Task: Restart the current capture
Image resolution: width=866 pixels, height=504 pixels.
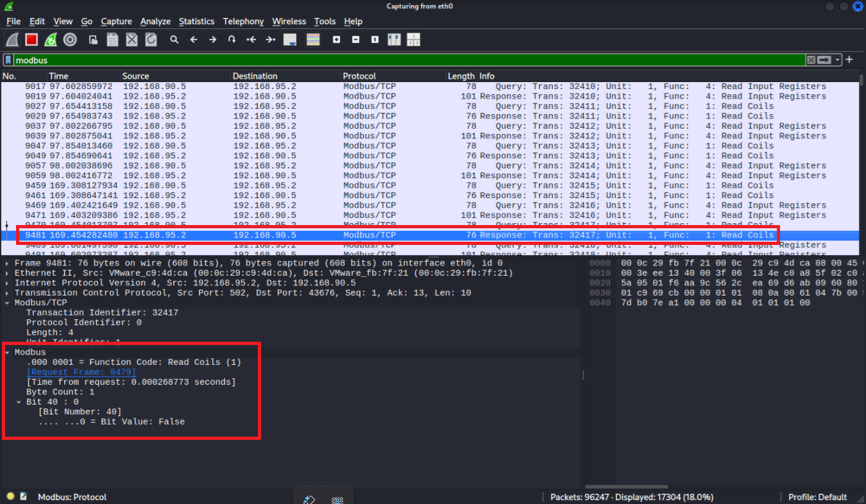Action: pyautogui.click(x=51, y=40)
